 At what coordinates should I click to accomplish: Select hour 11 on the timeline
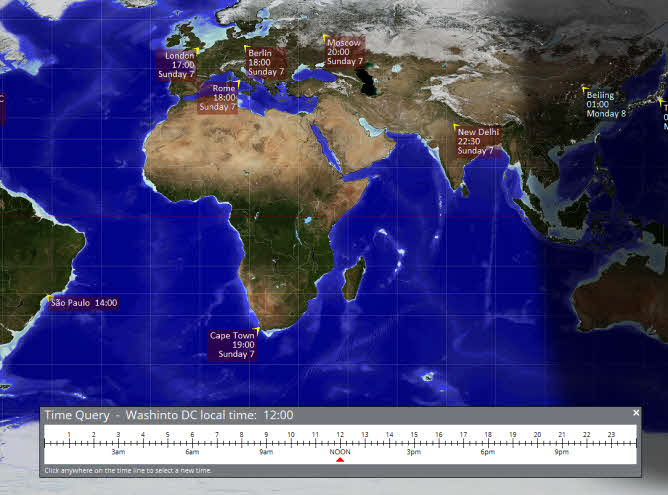coord(316,435)
